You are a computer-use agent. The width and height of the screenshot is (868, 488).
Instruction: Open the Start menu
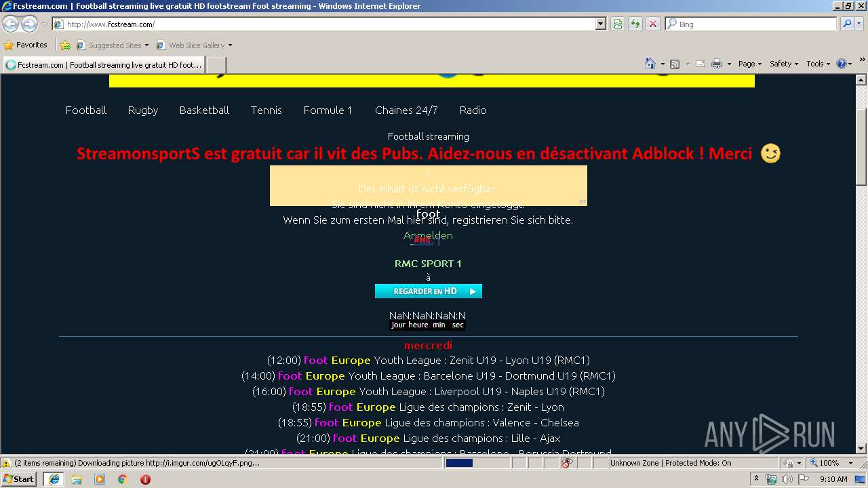point(19,479)
